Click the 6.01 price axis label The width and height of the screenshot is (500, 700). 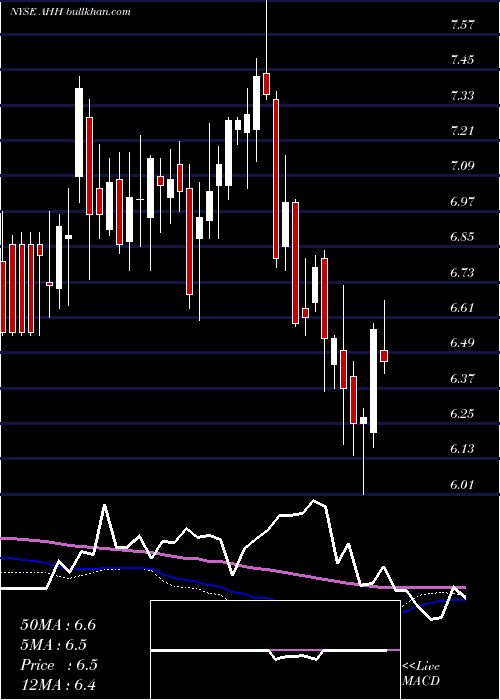coord(462,485)
